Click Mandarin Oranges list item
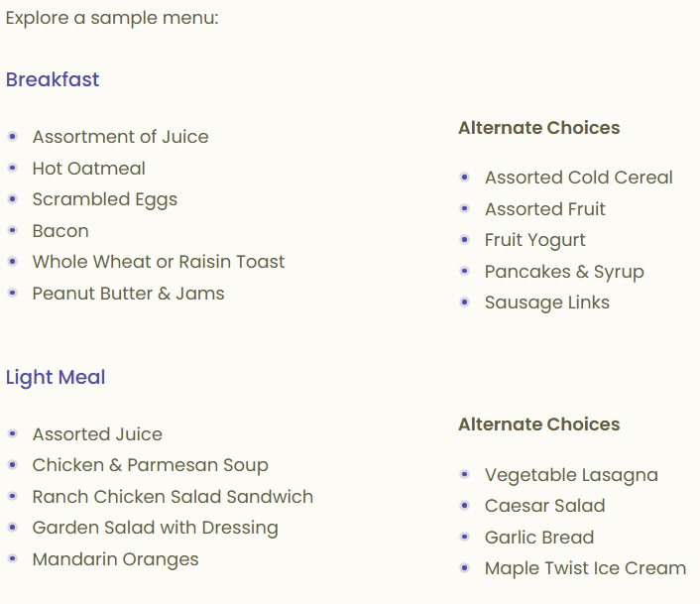This screenshot has width=700, height=604. (116, 559)
